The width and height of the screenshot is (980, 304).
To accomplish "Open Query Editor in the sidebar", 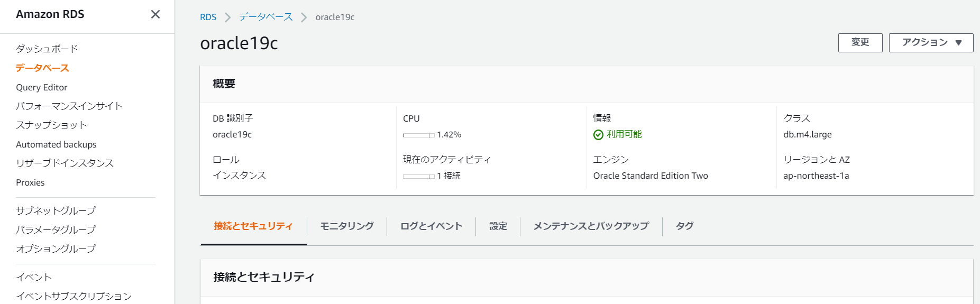I will pos(42,87).
